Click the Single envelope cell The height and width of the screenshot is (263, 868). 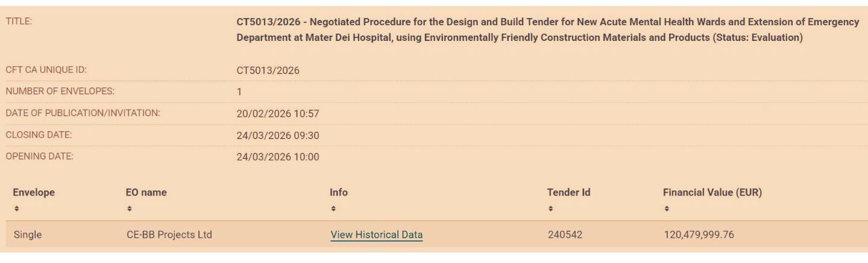point(28,235)
